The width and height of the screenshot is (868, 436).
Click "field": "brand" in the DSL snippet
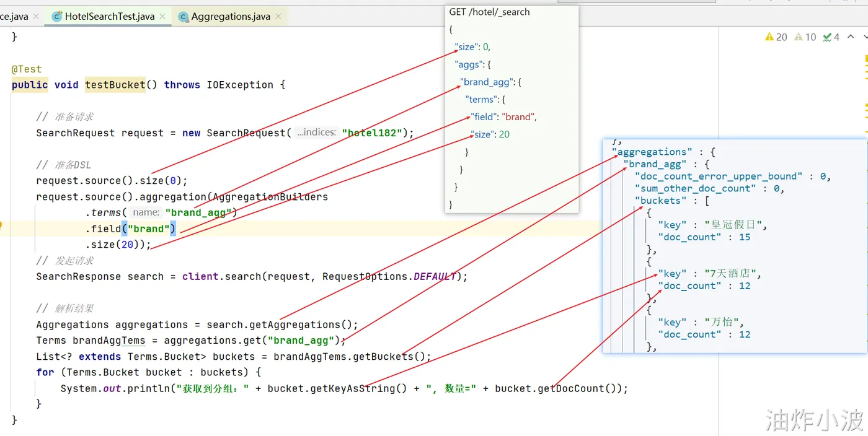click(x=503, y=116)
